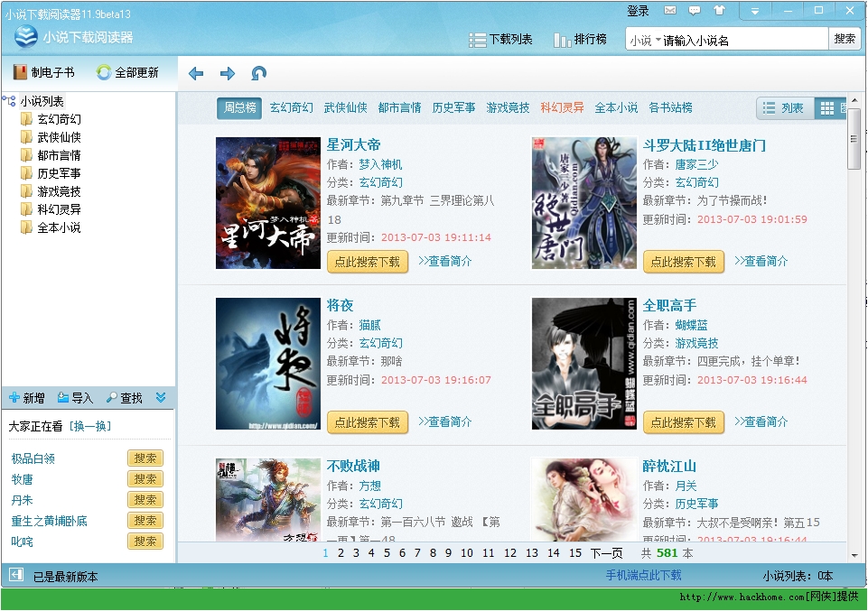Switch to the 全本小说 ranking tab
Screen dimensions: 868x611
616,107
